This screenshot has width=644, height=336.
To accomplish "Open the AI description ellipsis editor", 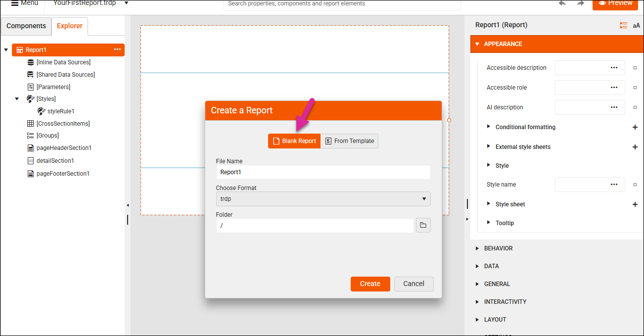I will pyautogui.click(x=614, y=107).
